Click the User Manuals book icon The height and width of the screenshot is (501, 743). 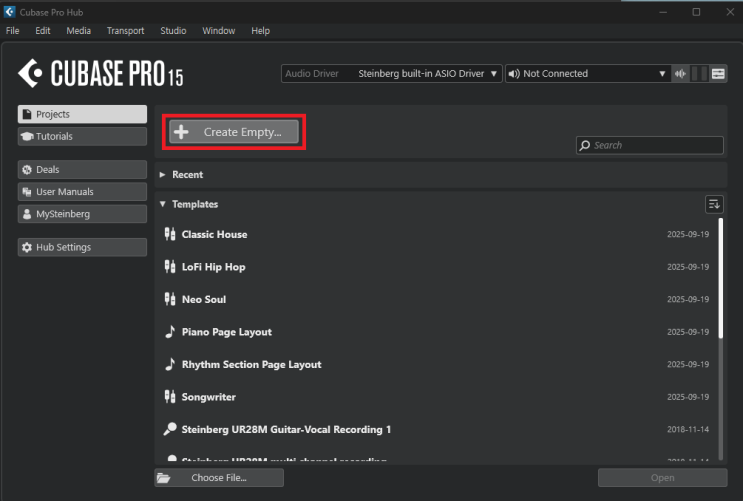27,191
